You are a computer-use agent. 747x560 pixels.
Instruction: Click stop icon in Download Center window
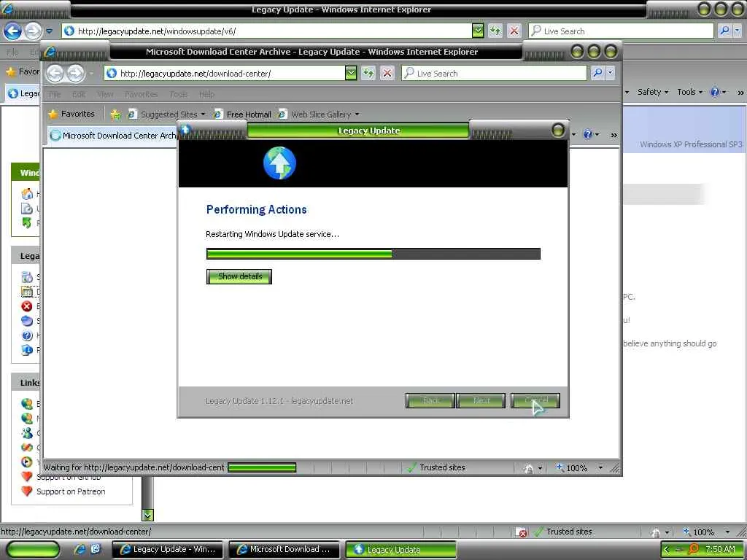pos(387,74)
